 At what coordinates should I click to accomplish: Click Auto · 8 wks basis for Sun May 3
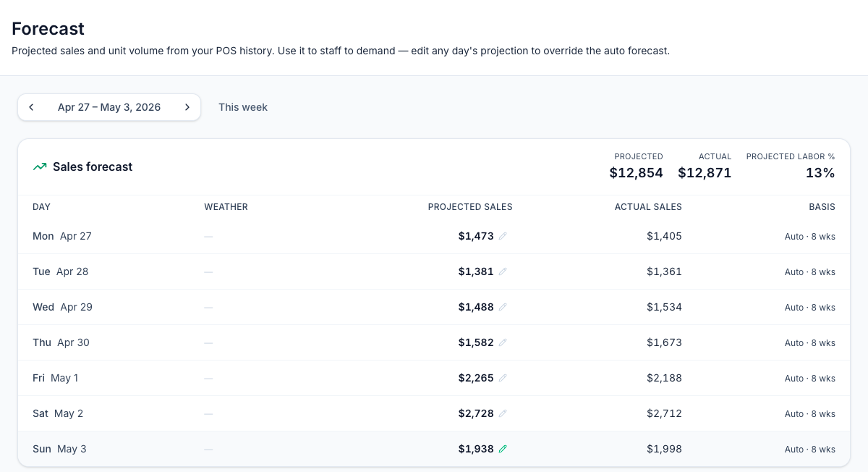[810, 450]
